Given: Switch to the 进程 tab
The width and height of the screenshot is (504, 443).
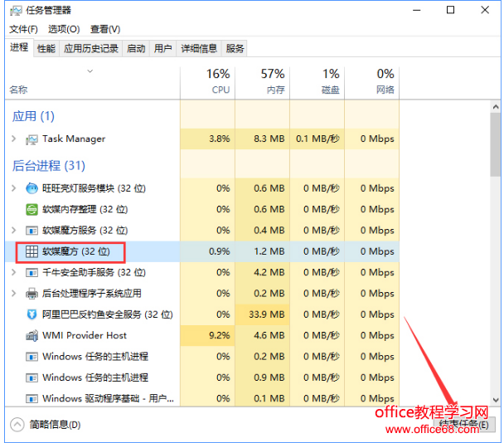Looking at the screenshot, I should (x=19, y=47).
